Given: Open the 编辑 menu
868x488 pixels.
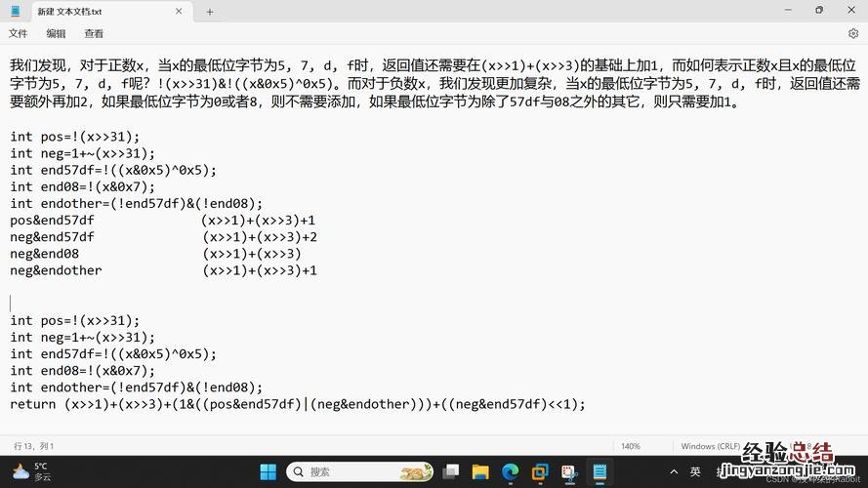Looking at the screenshot, I should tap(56, 33).
